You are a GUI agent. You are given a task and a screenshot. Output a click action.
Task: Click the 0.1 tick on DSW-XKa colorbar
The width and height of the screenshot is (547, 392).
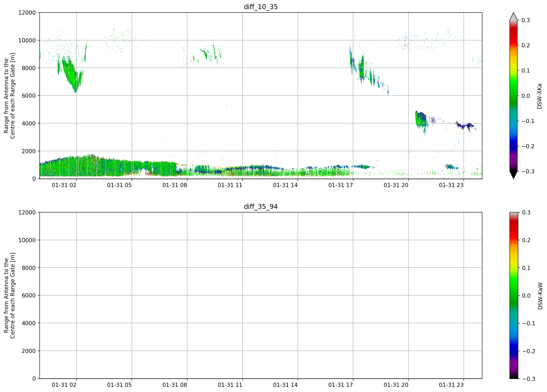tap(526, 71)
